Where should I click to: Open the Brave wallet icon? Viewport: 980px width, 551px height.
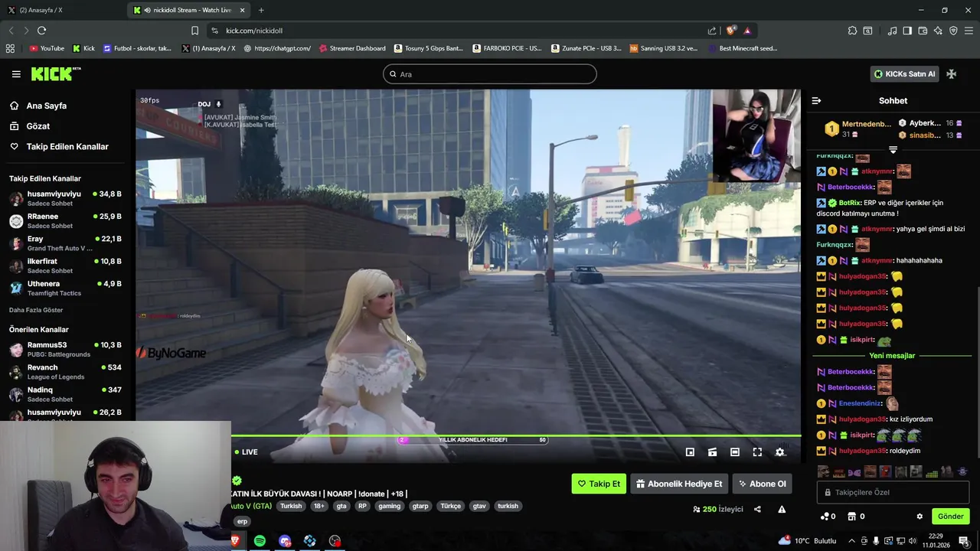923,31
